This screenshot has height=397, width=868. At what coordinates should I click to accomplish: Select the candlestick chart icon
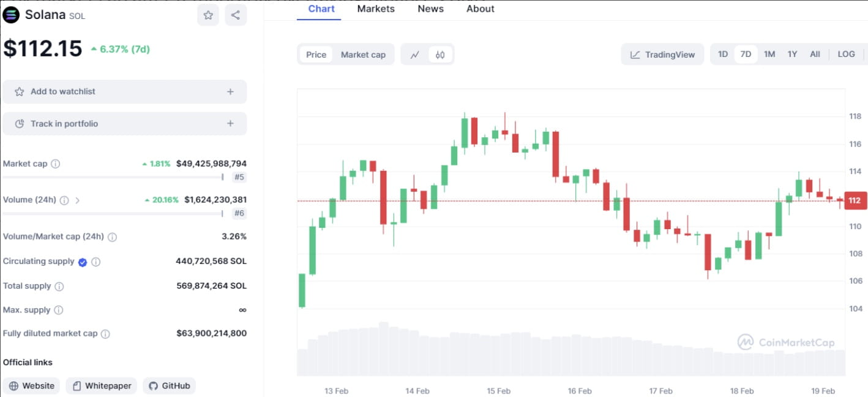(440, 54)
